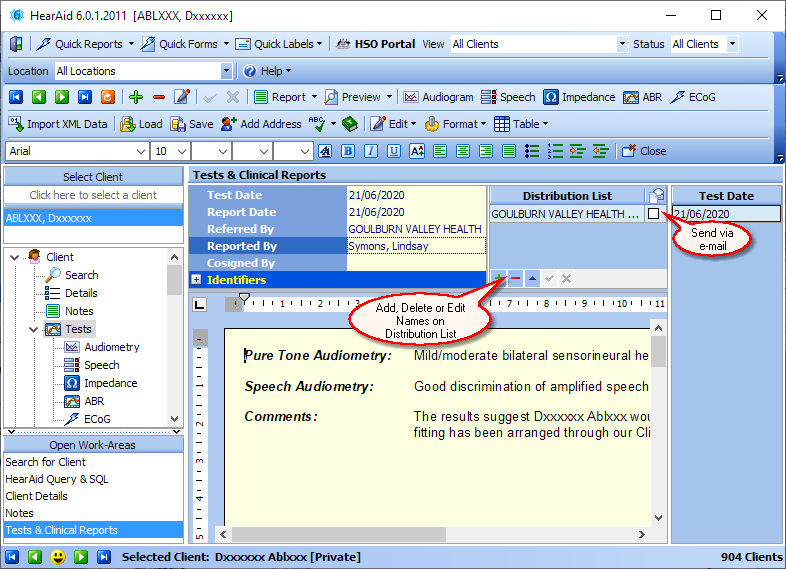This screenshot has width=786, height=569.
Task: Toggle italic formatting
Action: point(371,151)
